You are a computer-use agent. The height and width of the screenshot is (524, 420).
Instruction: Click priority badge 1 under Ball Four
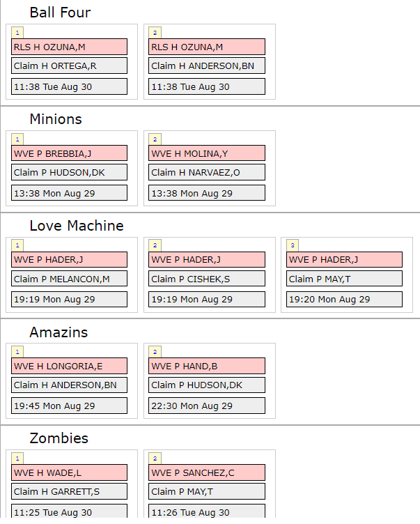[x=17, y=33]
